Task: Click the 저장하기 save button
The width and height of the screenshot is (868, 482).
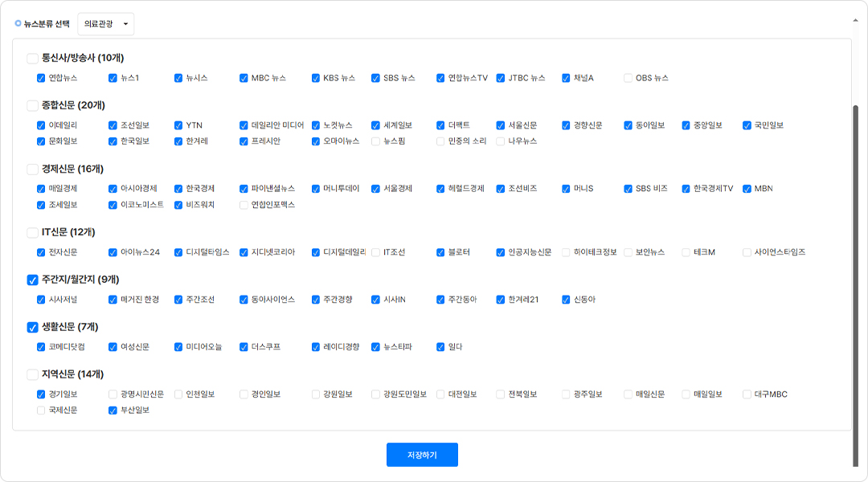Action: point(422,455)
